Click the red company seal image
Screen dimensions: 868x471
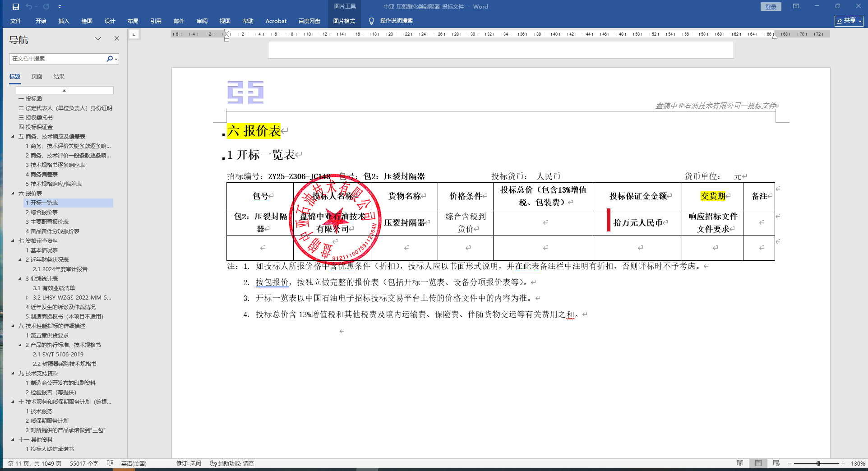point(336,219)
